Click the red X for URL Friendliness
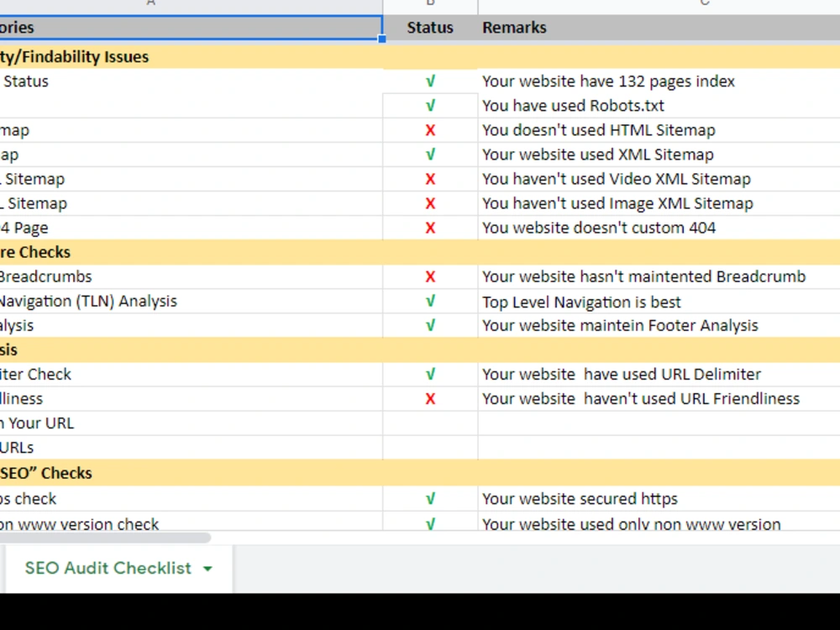 click(430, 399)
